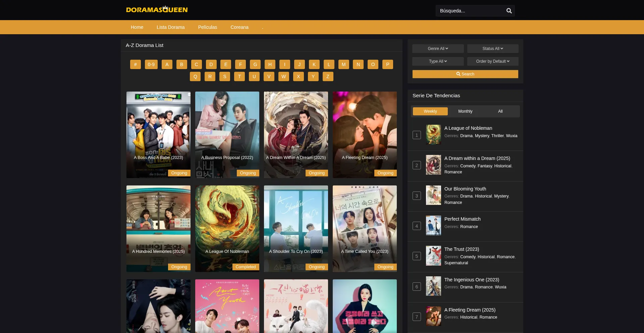Open the Películas menu item
The width and height of the screenshot is (644, 333).
[208, 27]
